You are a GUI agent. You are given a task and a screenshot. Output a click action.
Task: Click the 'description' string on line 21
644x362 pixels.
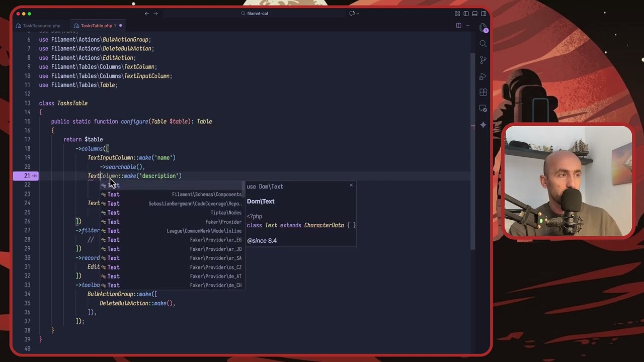(158, 176)
